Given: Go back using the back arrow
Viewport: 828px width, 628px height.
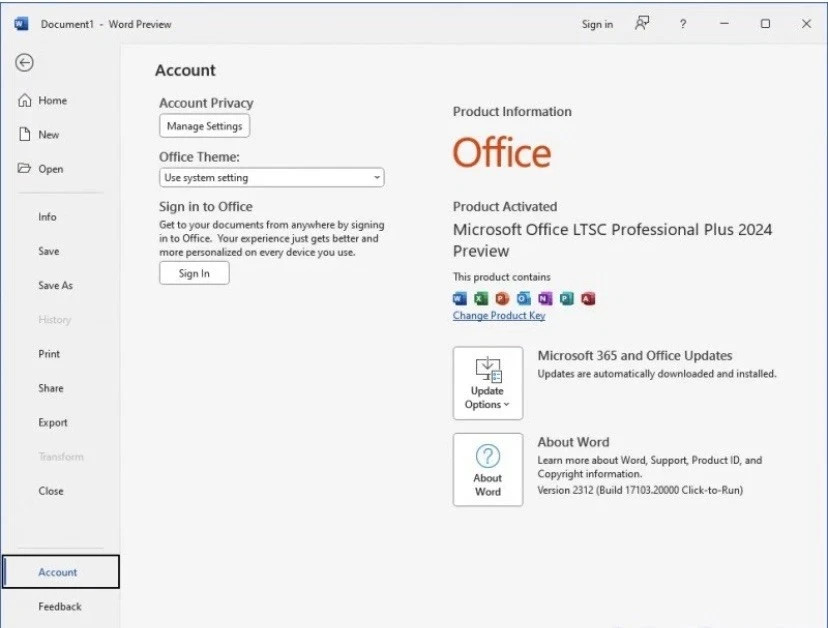Looking at the screenshot, I should (x=24, y=63).
